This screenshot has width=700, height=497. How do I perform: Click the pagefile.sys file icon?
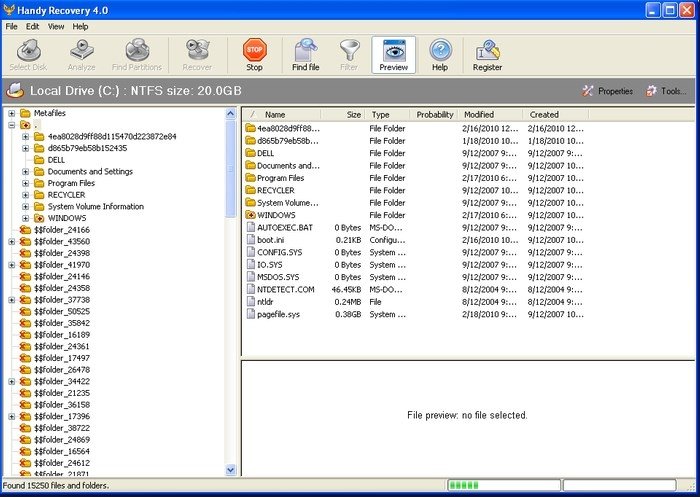[250, 314]
